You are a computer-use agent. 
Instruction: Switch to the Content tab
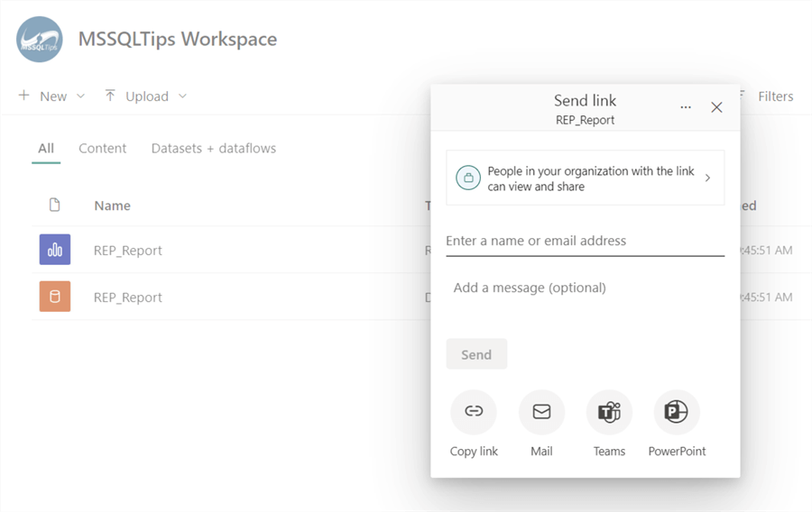coord(103,149)
